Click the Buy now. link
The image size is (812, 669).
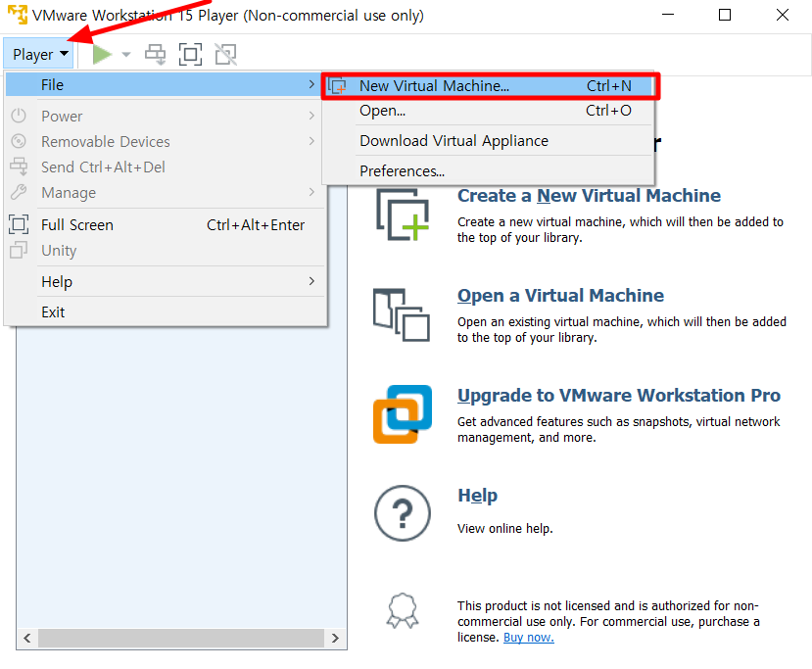pyautogui.click(x=529, y=638)
